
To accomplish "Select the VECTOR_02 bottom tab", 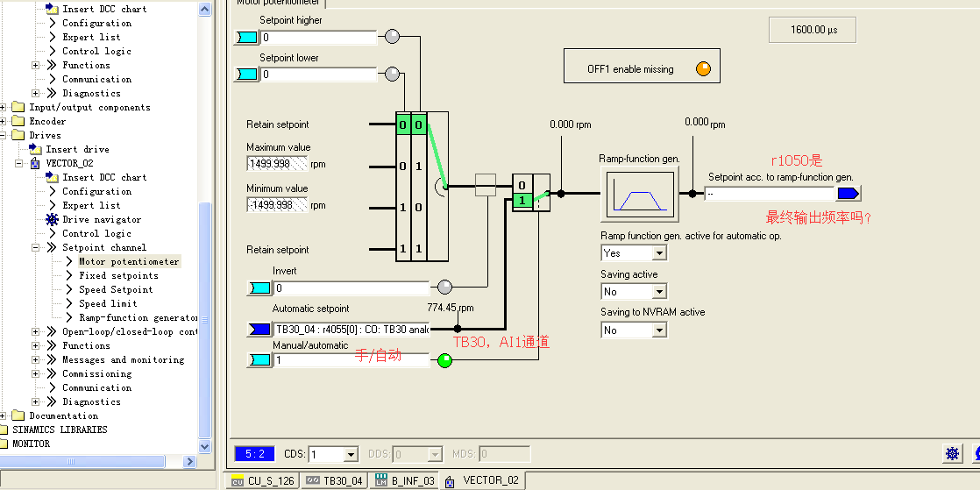I will [482, 480].
